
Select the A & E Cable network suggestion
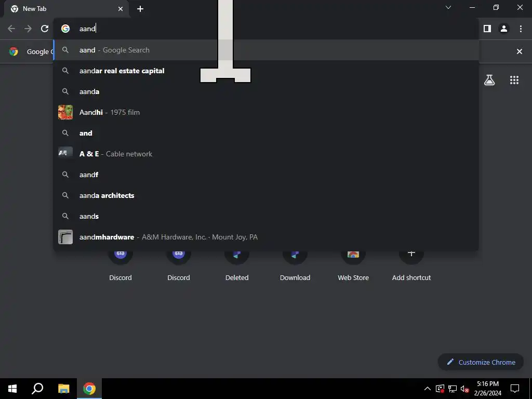(267, 154)
